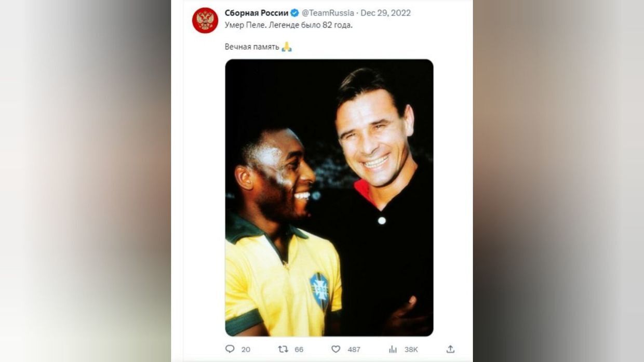Click the reply count 20

point(246,350)
